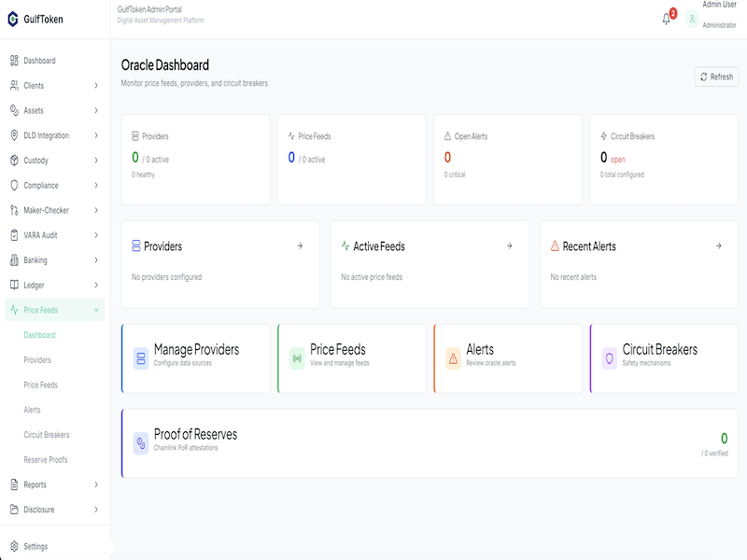
Task: Click the Circuit Breakers shield icon
Action: click(609, 358)
